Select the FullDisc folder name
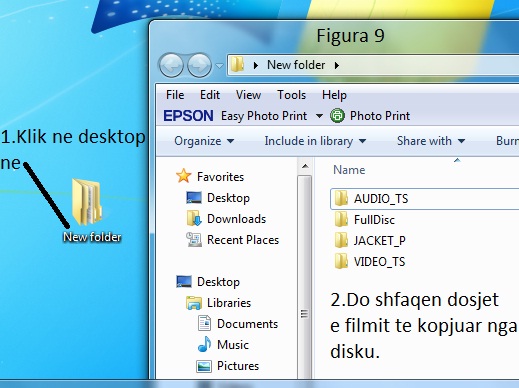The width and height of the screenshot is (519, 388). [x=374, y=220]
